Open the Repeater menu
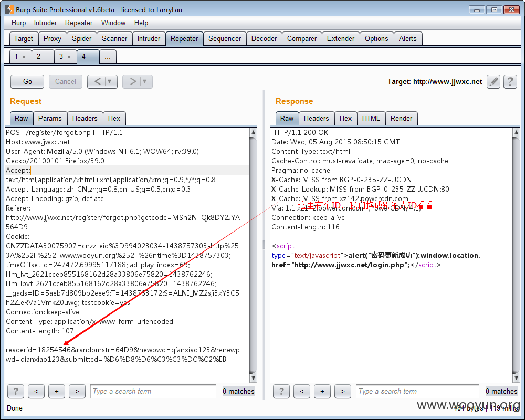Viewport: 525px width, 420px height. tap(79, 23)
